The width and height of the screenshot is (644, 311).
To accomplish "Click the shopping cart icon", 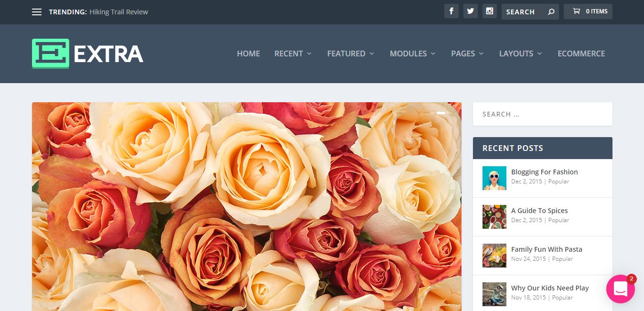I will 576,11.
